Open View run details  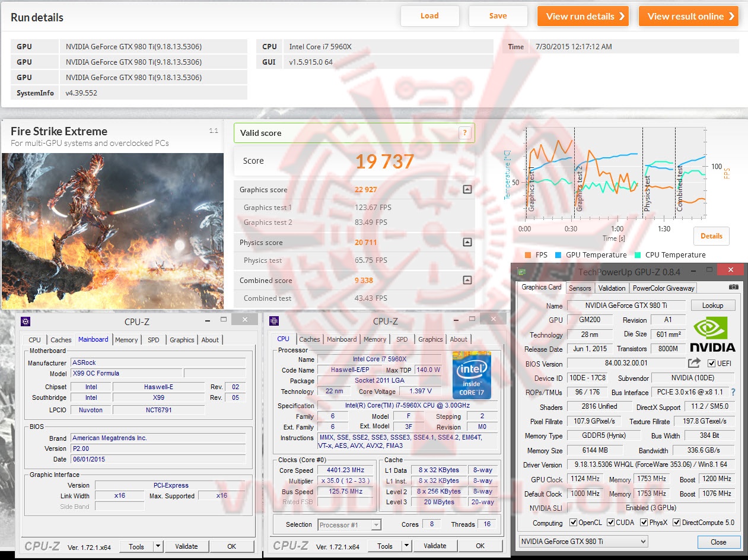coord(584,16)
